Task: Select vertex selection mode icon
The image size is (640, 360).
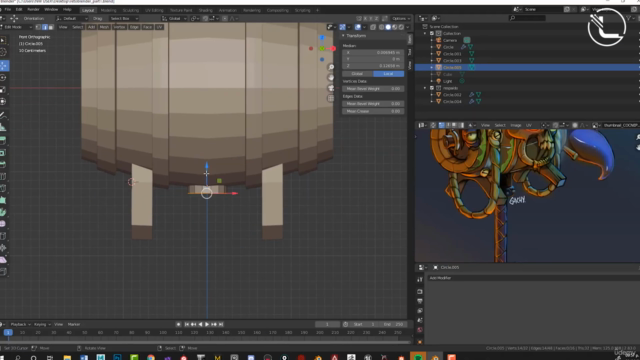Action: (x=38, y=27)
